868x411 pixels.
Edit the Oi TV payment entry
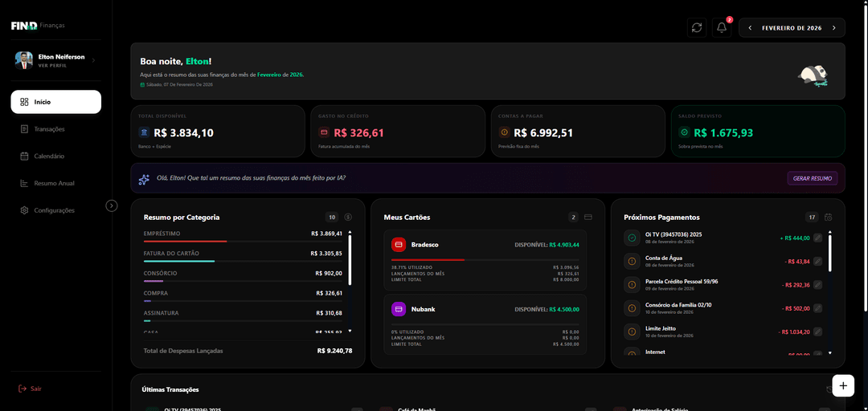pos(817,238)
